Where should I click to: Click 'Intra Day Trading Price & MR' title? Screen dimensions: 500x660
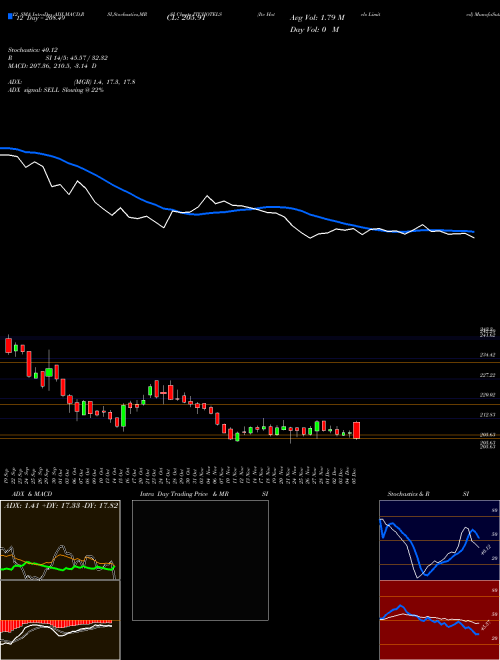click(184, 494)
